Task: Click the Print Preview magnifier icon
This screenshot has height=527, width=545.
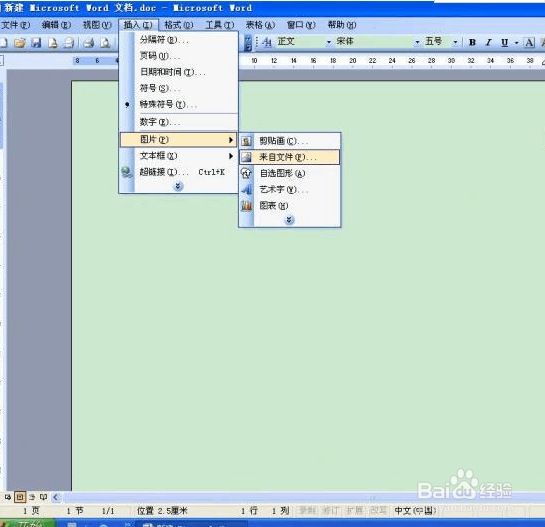Action: click(x=105, y=43)
